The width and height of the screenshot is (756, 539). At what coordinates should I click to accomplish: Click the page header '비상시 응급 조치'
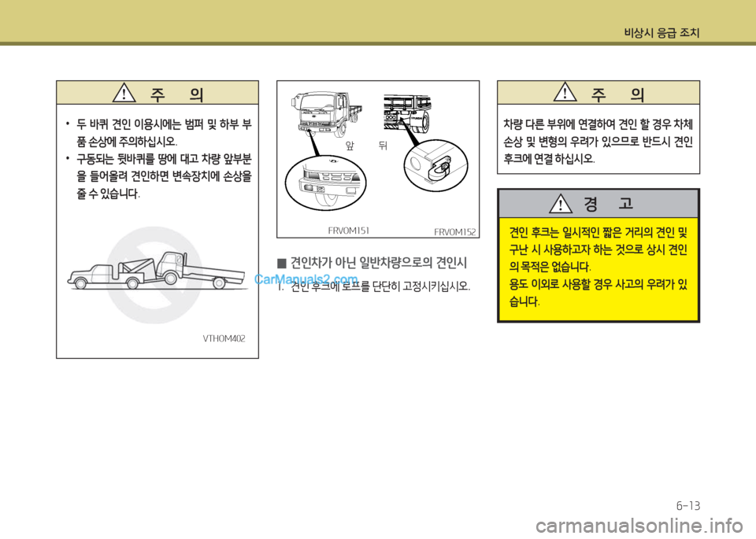pyautogui.click(x=661, y=33)
